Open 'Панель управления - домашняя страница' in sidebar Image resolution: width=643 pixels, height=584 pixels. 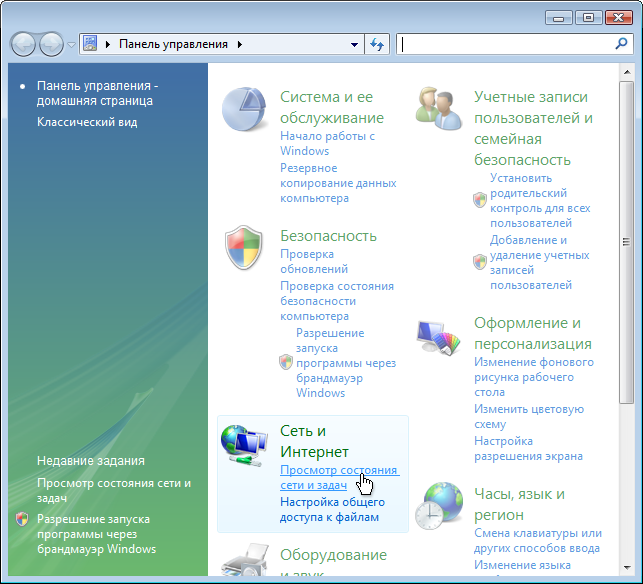tap(98, 93)
